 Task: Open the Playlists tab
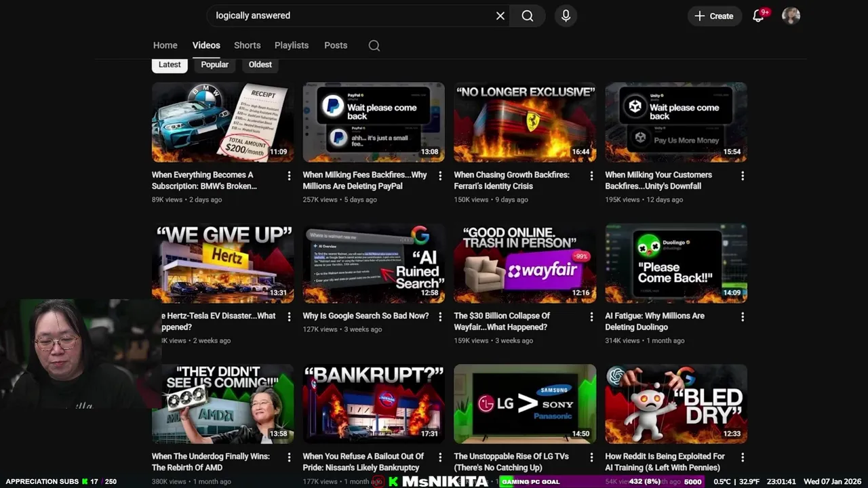click(292, 45)
